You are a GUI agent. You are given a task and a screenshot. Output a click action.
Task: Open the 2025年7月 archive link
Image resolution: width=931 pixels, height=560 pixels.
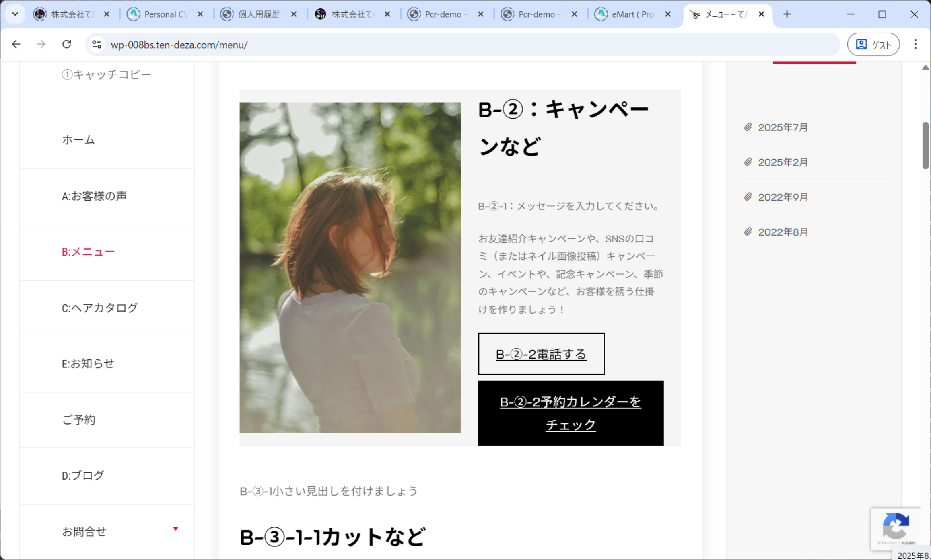coord(783,127)
